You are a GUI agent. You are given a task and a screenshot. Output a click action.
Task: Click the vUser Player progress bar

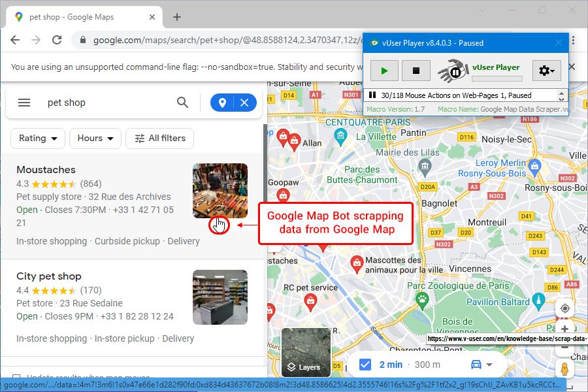(x=497, y=79)
